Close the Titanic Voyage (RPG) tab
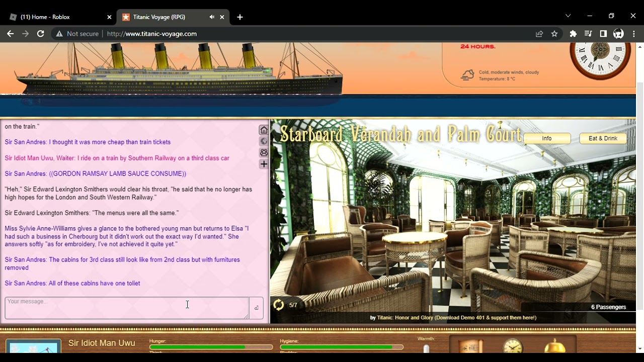Image resolution: width=644 pixels, height=362 pixels. [x=222, y=17]
